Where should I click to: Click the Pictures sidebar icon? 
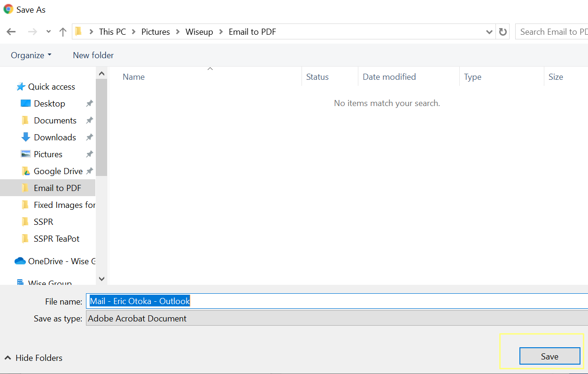coord(25,154)
